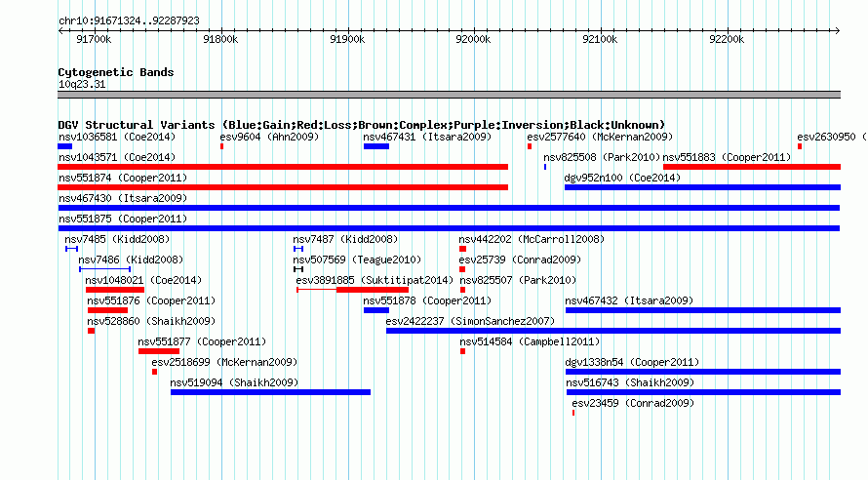
Task: Click the DGV Structural Variants track title
Action: pyautogui.click(x=362, y=125)
